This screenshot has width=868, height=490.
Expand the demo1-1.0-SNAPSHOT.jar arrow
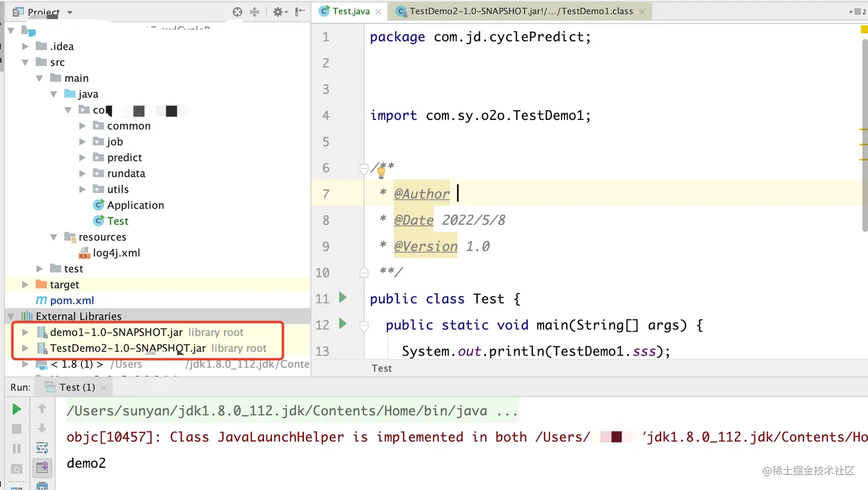(x=25, y=332)
